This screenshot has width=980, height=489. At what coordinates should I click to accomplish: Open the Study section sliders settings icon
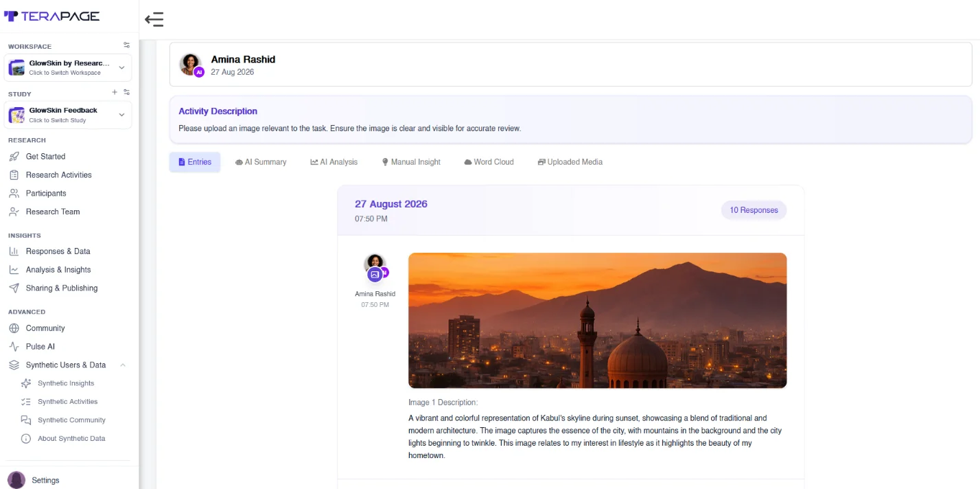127,92
